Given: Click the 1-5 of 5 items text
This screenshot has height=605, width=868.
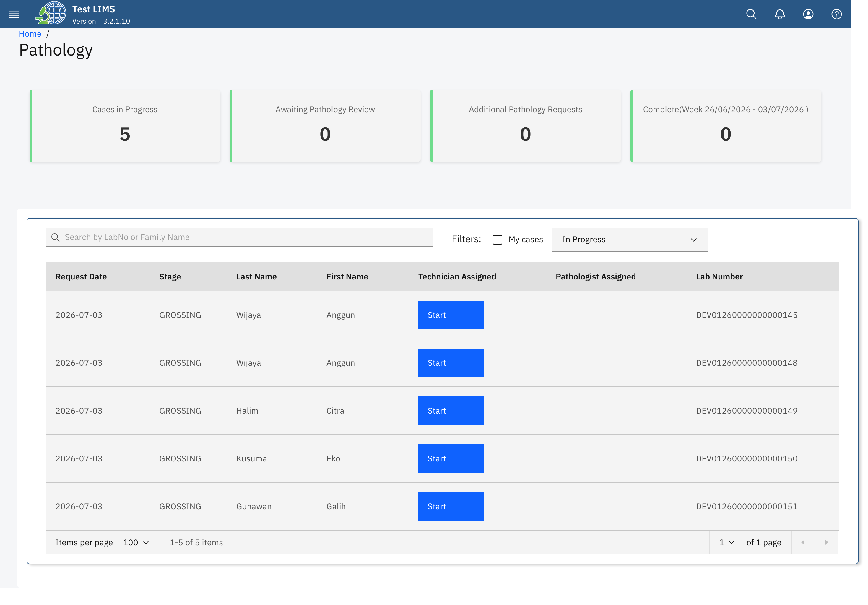Looking at the screenshot, I should (x=196, y=542).
